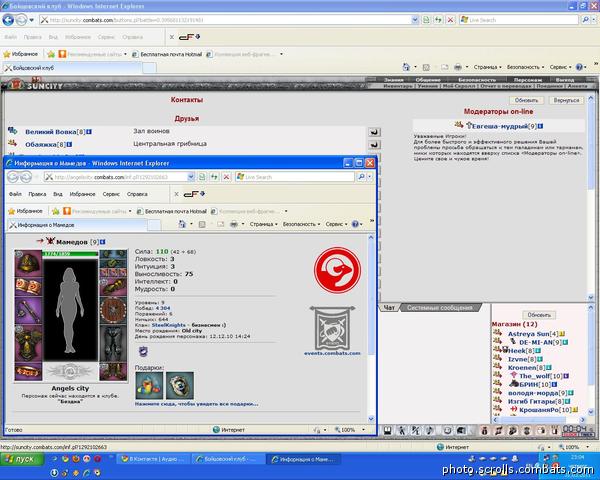Viewport: 600px width, 480px height.
Task: Click the Обновить button above moderators list
Action: pos(526,100)
